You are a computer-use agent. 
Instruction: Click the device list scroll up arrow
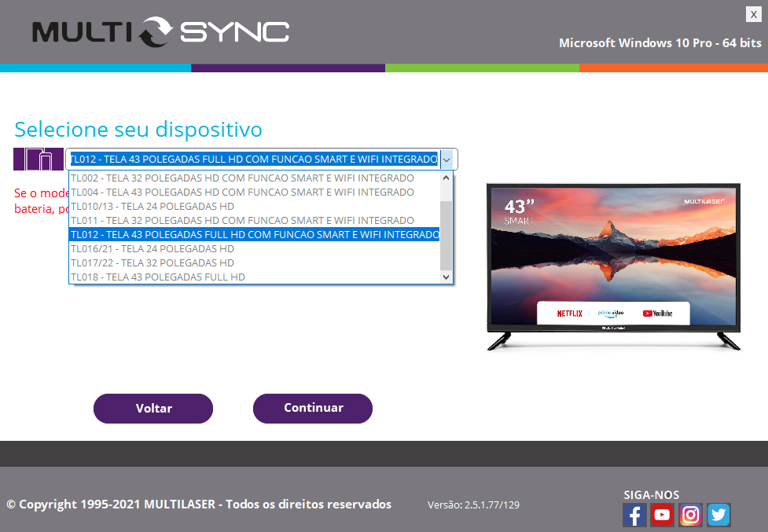[446, 178]
